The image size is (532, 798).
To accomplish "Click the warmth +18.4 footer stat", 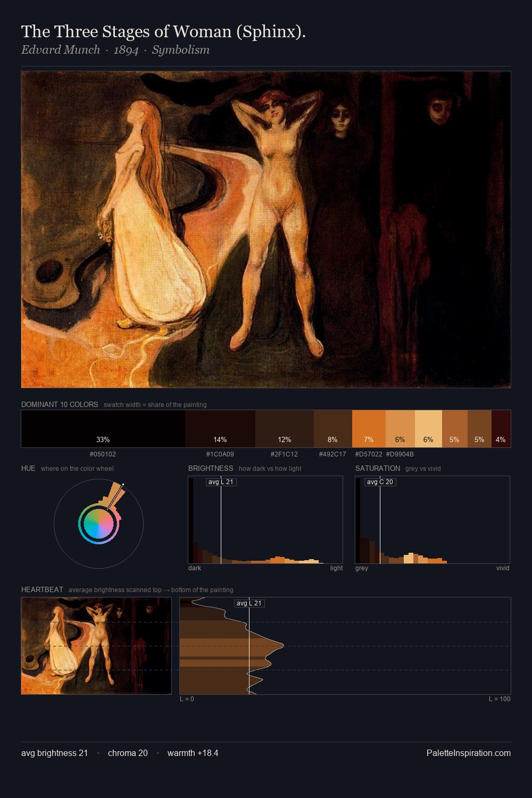I will (x=193, y=753).
